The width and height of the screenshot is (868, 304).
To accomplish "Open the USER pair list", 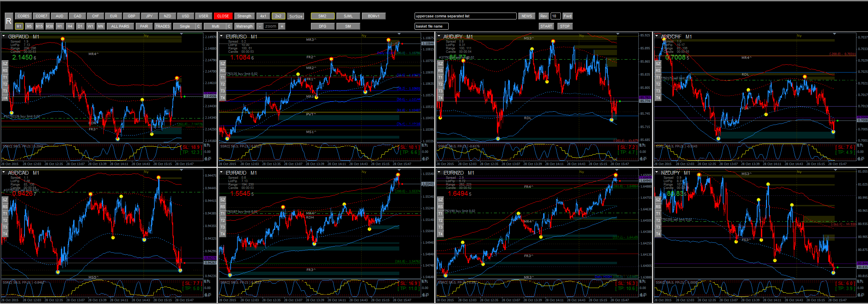I will pos(204,16).
